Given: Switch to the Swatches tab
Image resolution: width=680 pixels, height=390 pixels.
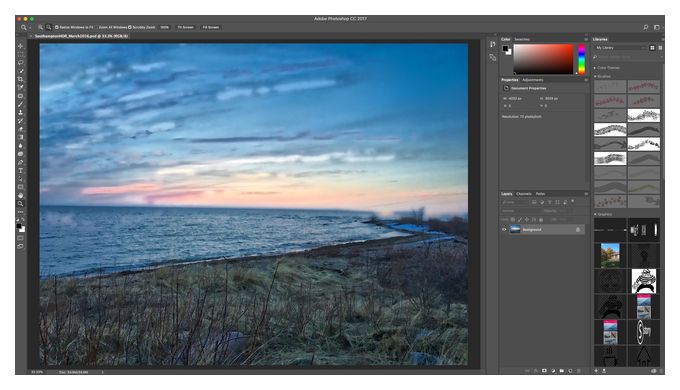Looking at the screenshot, I should coord(522,39).
